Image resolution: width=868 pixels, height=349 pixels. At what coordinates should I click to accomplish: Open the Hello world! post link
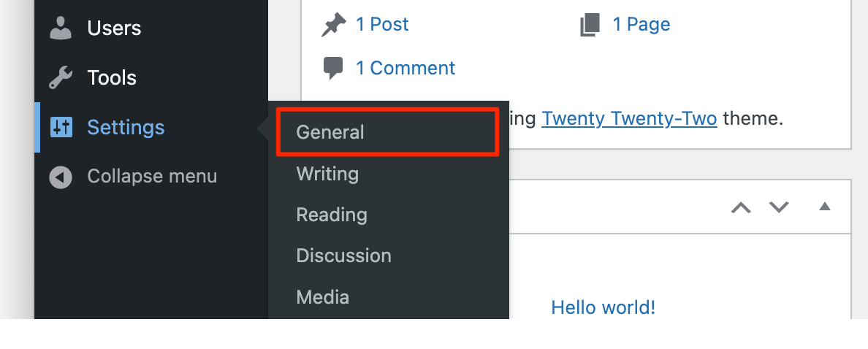tap(603, 307)
